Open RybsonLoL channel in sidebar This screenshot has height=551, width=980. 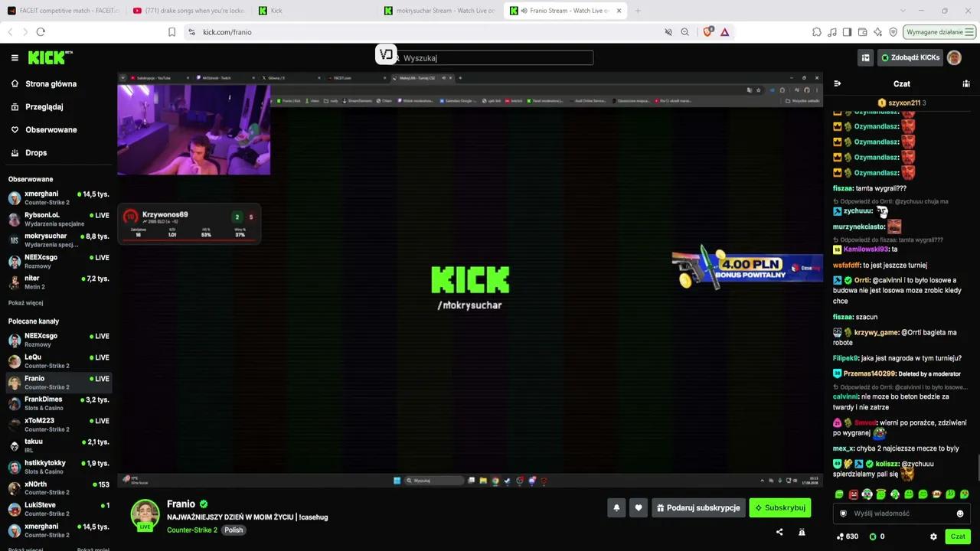(58, 220)
